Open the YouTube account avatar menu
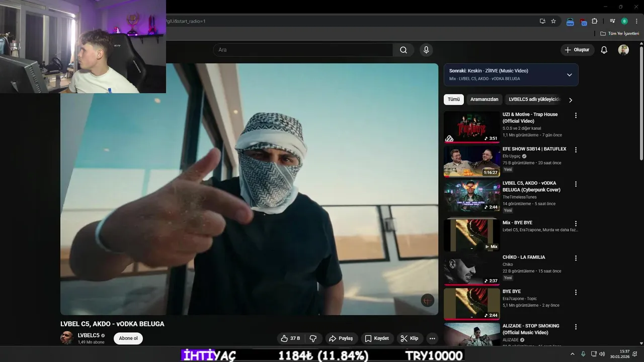Viewport: 644px width, 362px height. coord(623,50)
